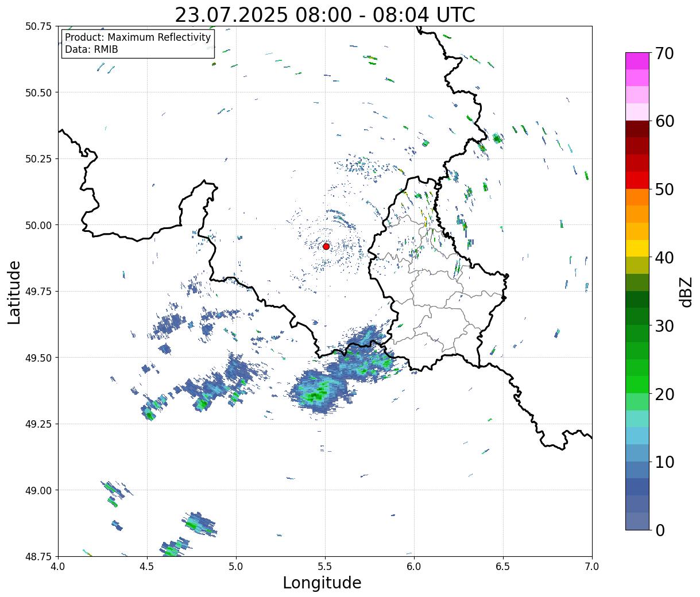Click the bright red swatch just above 50 dBZ

click(x=637, y=180)
